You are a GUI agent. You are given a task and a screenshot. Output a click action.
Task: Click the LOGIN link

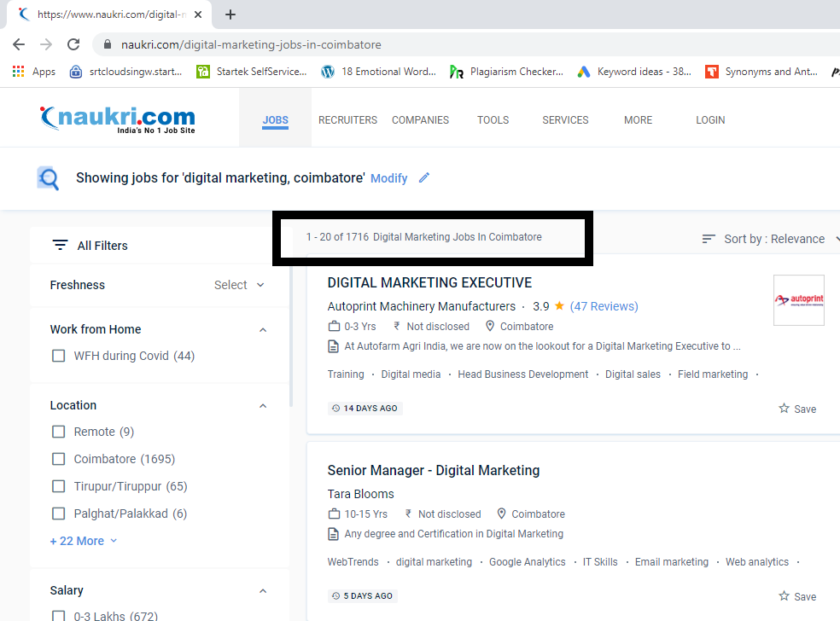710,120
